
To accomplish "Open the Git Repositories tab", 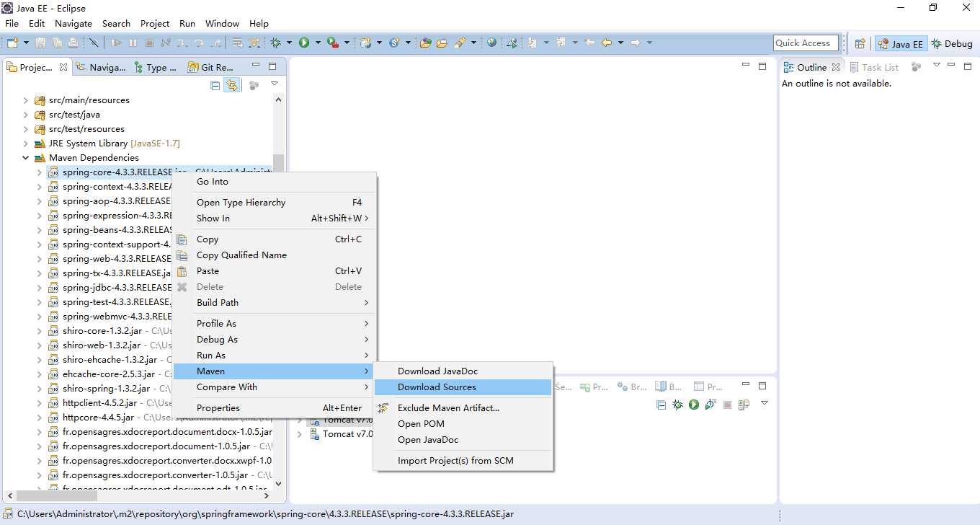I will (210, 67).
